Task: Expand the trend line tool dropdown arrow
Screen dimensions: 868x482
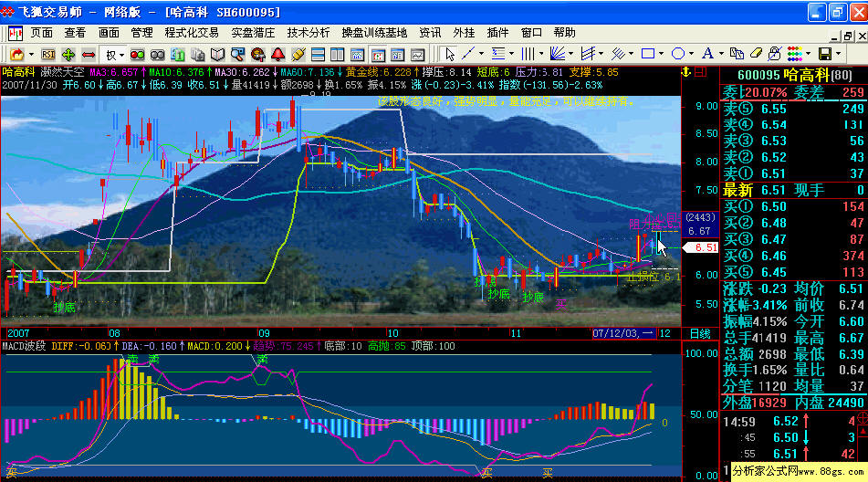Action: [x=481, y=54]
